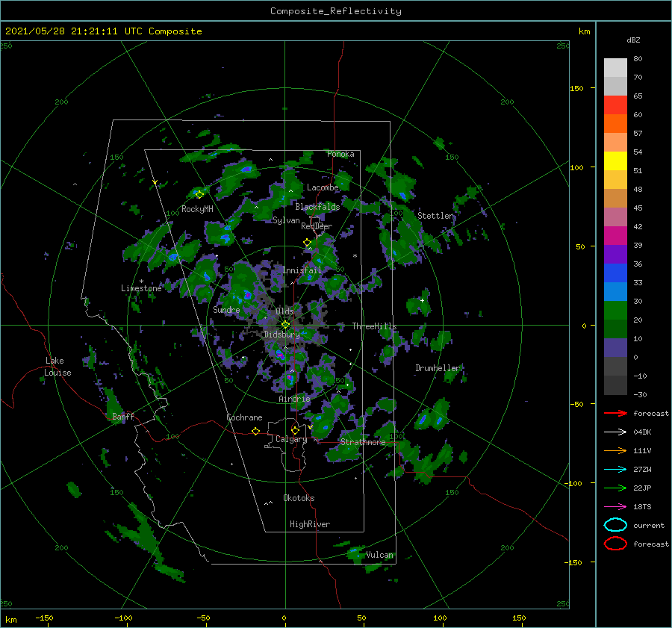This screenshot has width=672, height=628.
Task: Click the Drumheller label
Action: click(438, 368)
